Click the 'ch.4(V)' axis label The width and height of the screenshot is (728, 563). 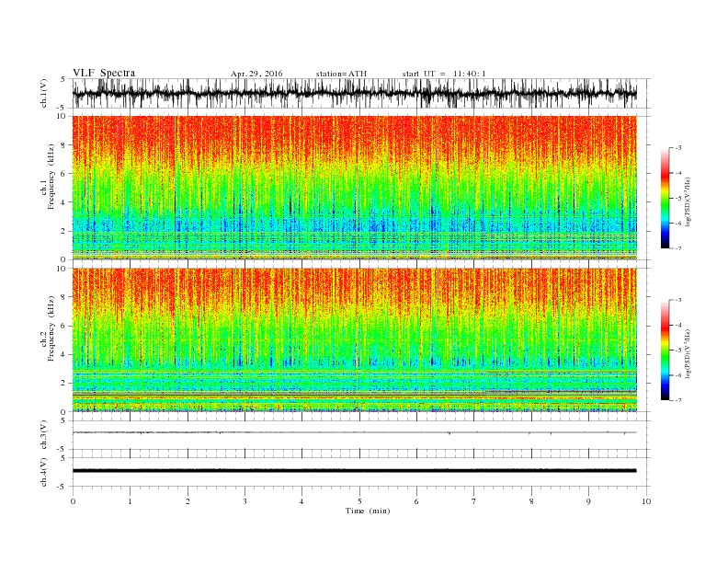click(x=44, y=472)
